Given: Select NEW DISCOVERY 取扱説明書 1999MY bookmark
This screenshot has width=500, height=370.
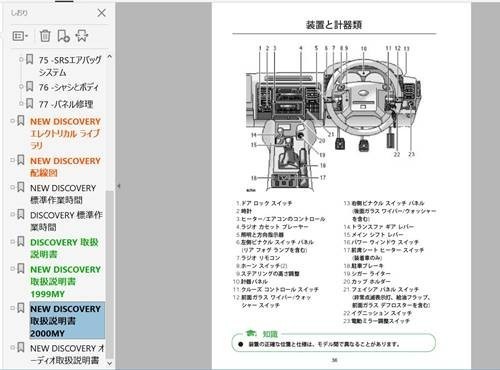Looking at the screenshot, I should (65, 282).
